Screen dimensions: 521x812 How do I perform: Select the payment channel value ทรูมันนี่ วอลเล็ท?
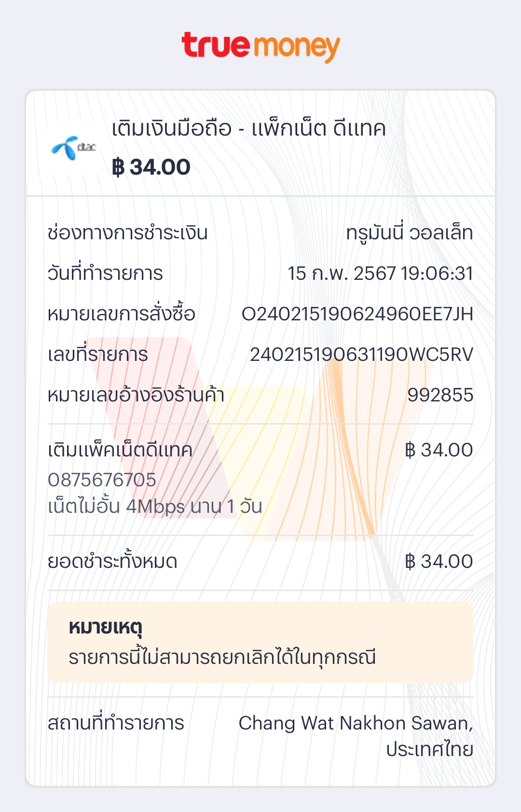click(x=410, y=233)
